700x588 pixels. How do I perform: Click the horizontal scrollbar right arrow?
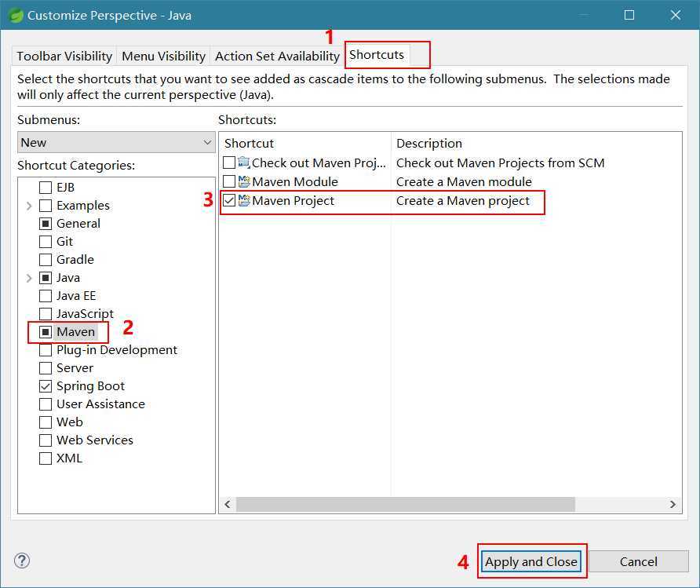coord(673,505)
